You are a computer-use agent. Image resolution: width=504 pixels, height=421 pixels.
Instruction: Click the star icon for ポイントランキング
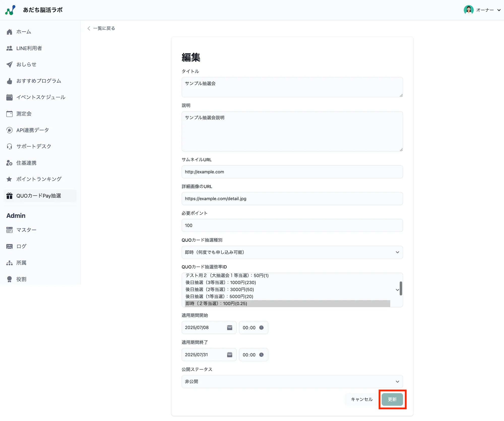[9, 179]
